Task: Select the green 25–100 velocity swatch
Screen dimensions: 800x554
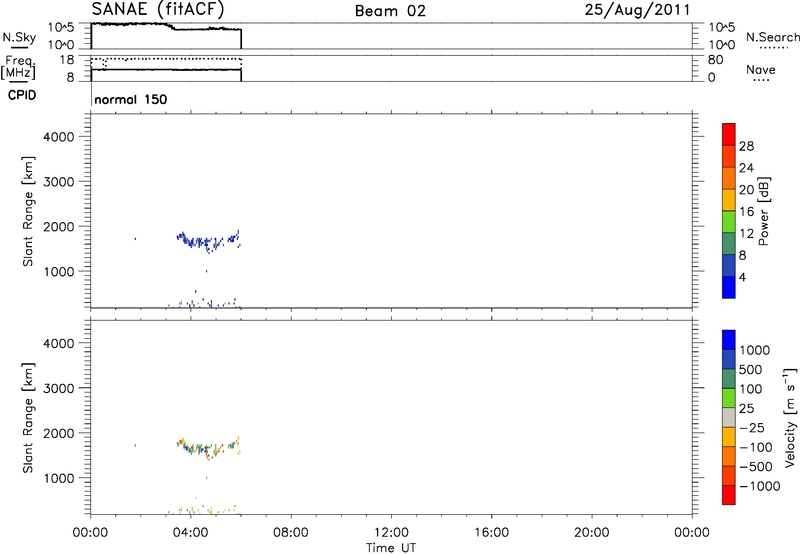Action: (x=729, y=398)
